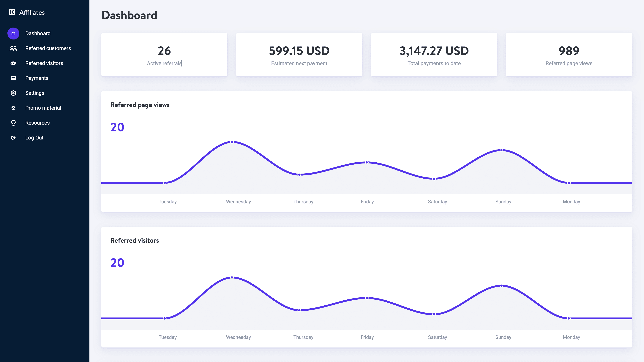This screenshot has height=362, width=644.
Task: Select total payments to date metric card
Action: [x=434, y=54]
